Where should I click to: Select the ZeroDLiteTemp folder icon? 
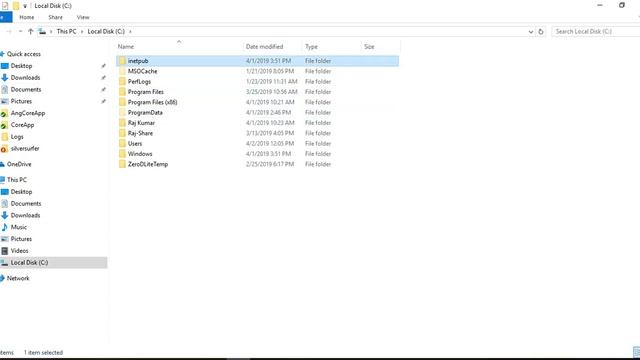(x=122, y=164)
